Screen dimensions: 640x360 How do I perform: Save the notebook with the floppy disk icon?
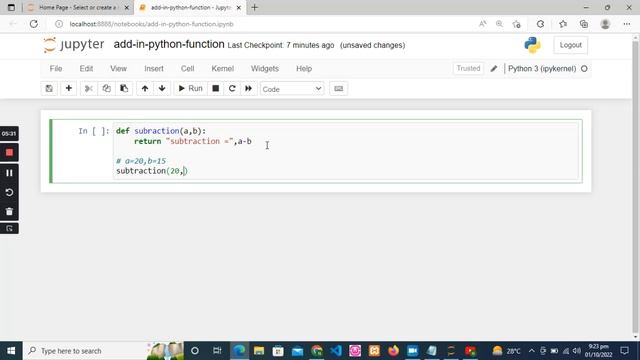49,89
